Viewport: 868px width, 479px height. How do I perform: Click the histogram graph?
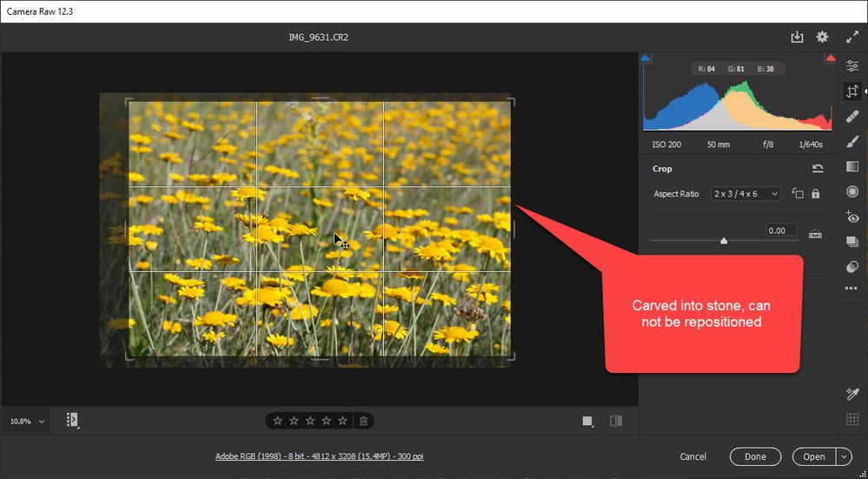point(738,104)
